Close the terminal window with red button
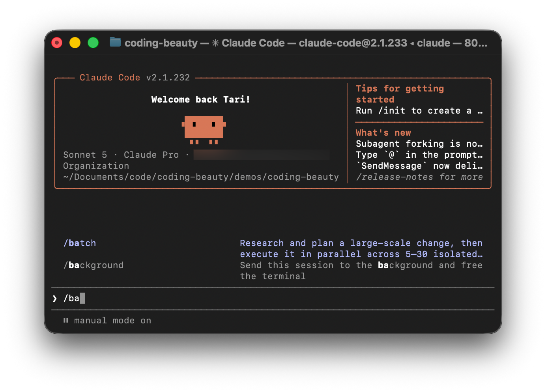The image size is (546, 392). pos(57,43)
